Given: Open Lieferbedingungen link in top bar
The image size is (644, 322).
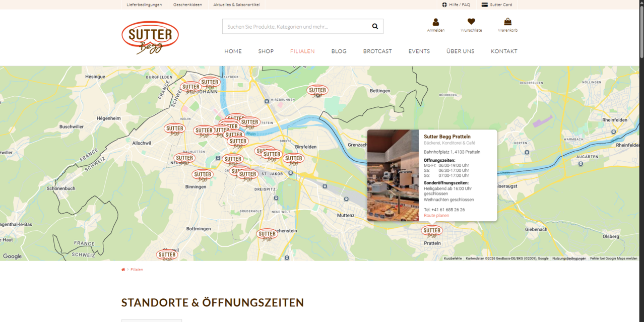Looking at the screenshot, I should click(x=144, y=5).
